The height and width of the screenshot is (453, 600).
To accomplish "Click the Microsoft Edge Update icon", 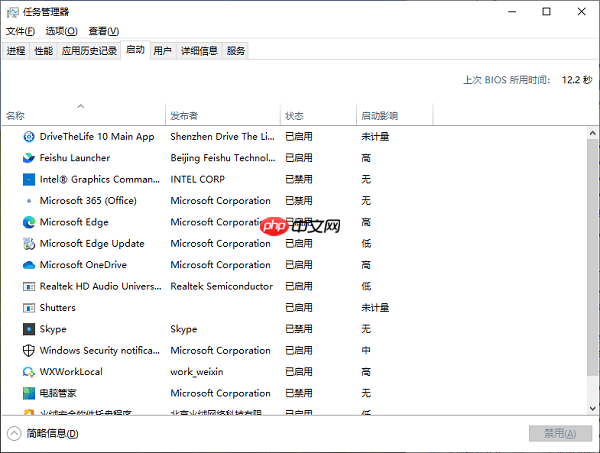I will coord(29,244).
